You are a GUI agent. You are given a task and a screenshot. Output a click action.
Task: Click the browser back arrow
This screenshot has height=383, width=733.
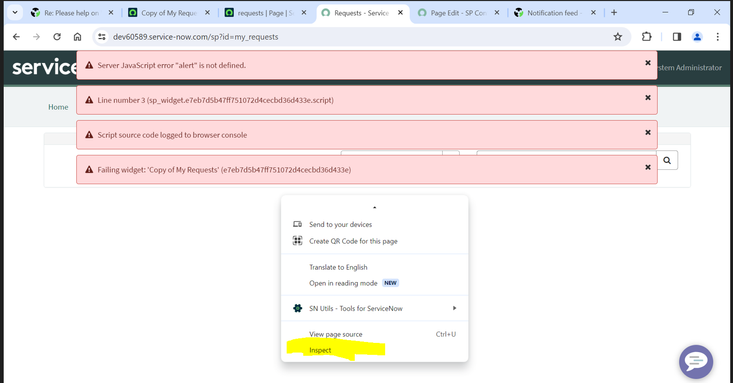coord(16,36)
